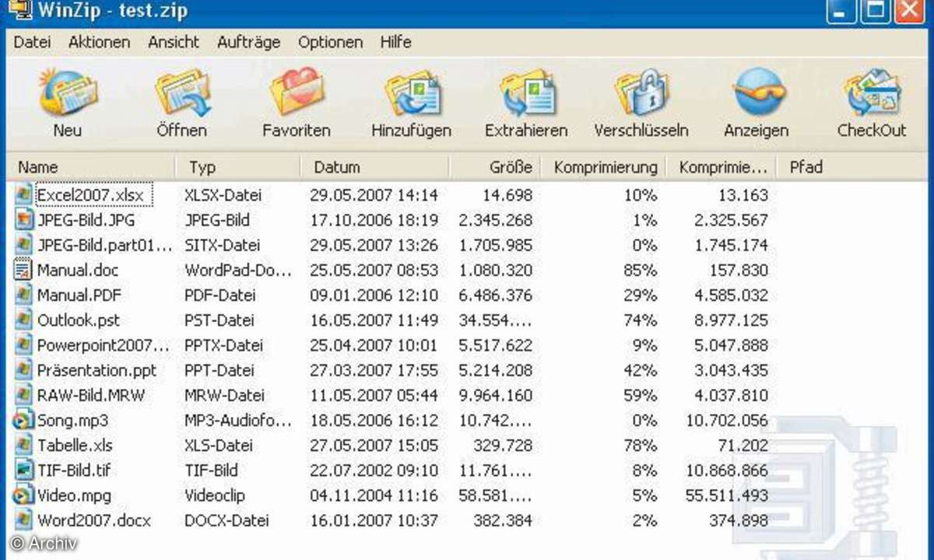This screenshot has height=560, width=934.
Task: Click the Verschlüsseln padlock icon
Action: click(x=641, y=92)
